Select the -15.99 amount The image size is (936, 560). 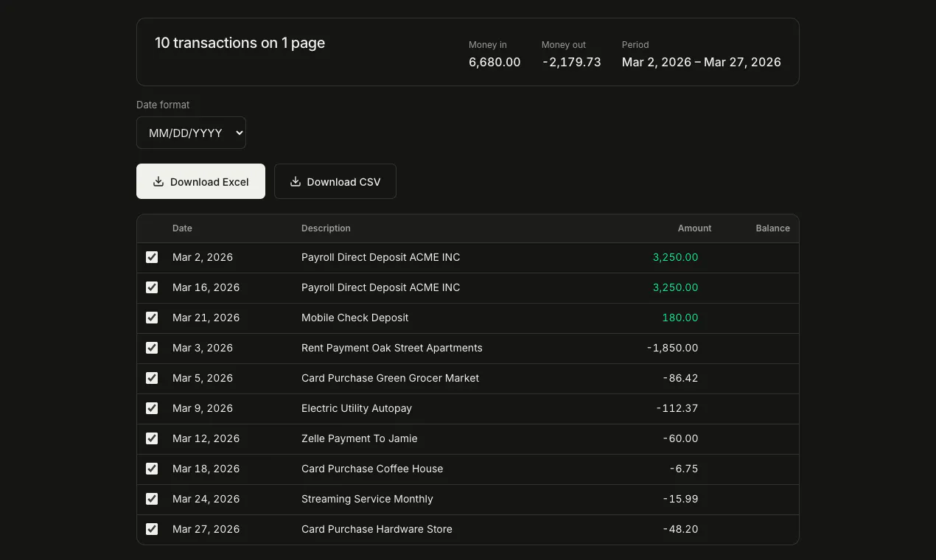[x=680, y=499]
